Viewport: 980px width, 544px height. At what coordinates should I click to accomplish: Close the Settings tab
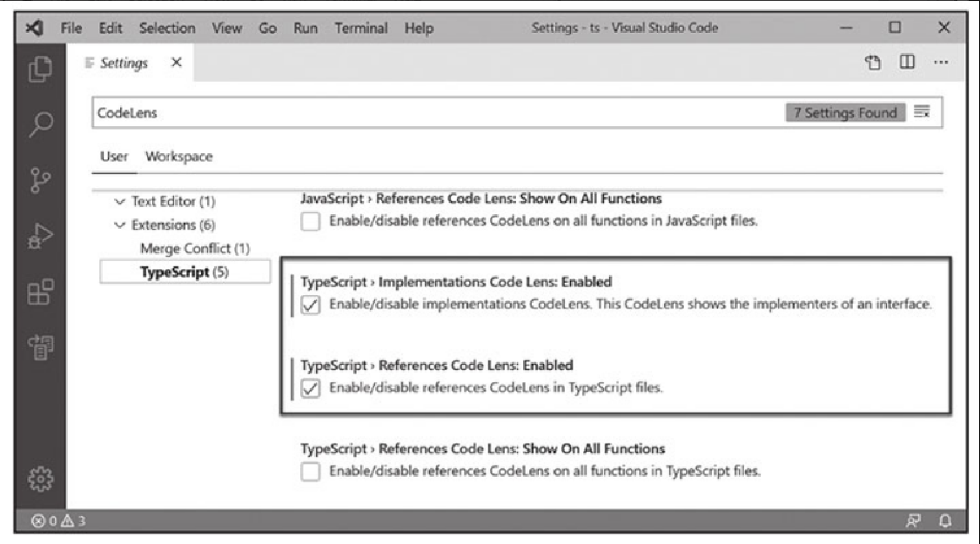tap(177, 63)
